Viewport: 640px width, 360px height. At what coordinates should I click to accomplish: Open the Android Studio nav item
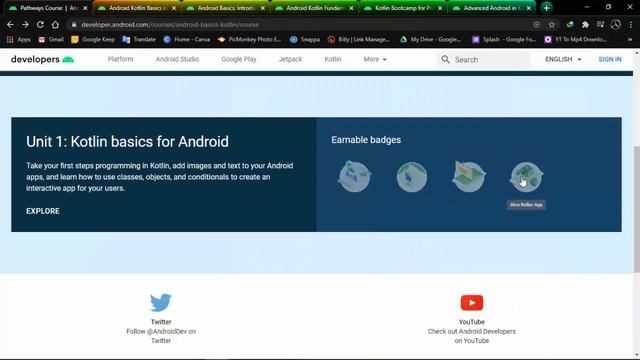coord(177,59)
